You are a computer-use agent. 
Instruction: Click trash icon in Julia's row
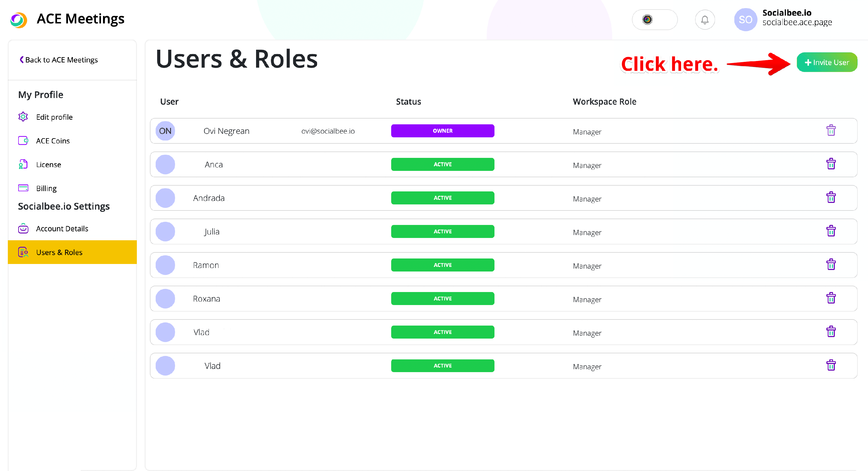click(831, 231)
